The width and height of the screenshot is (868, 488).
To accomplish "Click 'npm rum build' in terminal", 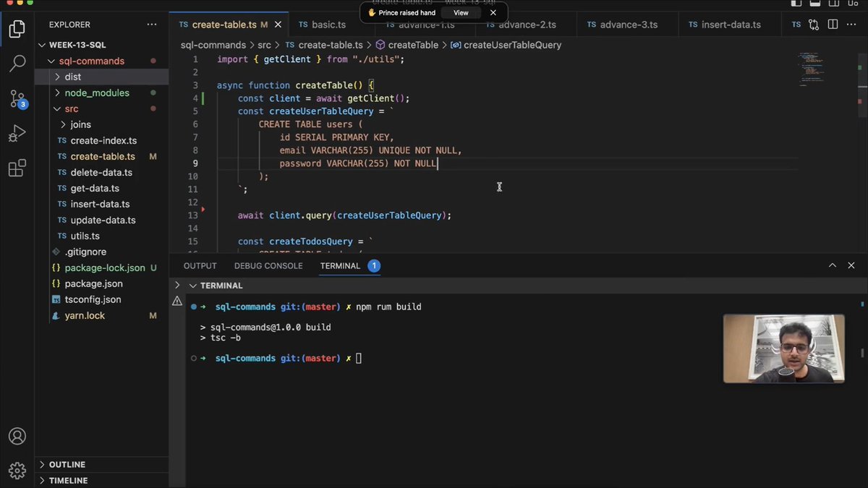I will pos(388,307).
